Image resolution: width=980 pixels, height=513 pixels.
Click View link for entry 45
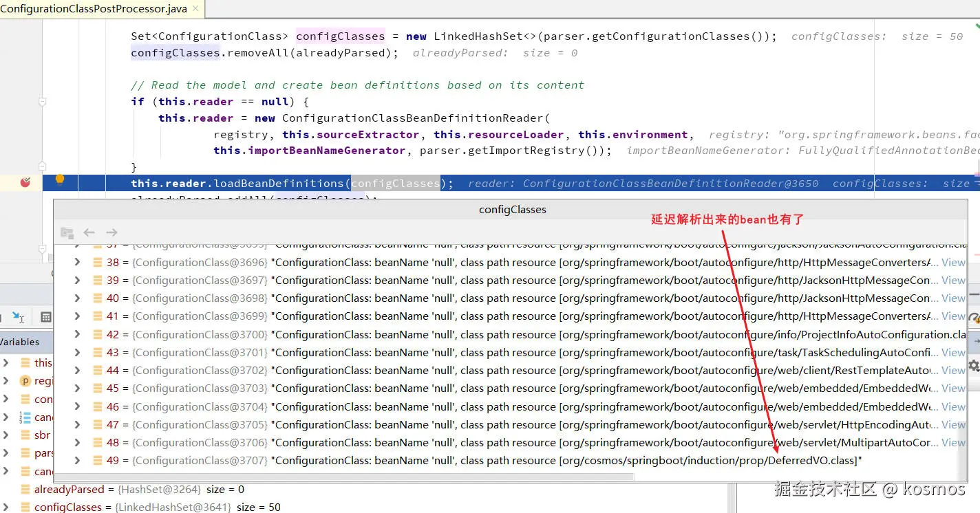click(953, 388)
